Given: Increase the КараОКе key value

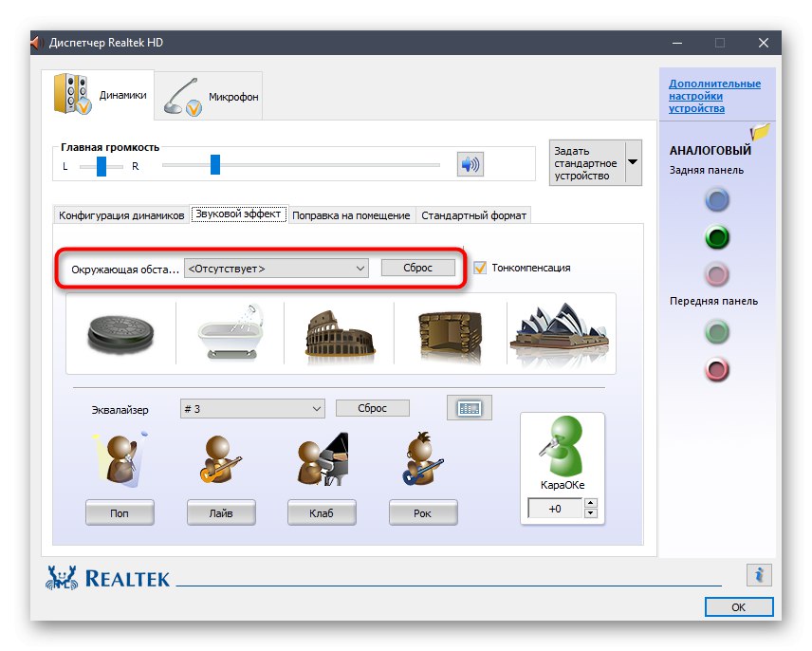Looking at the screenshot, I should tap(591, 502).
